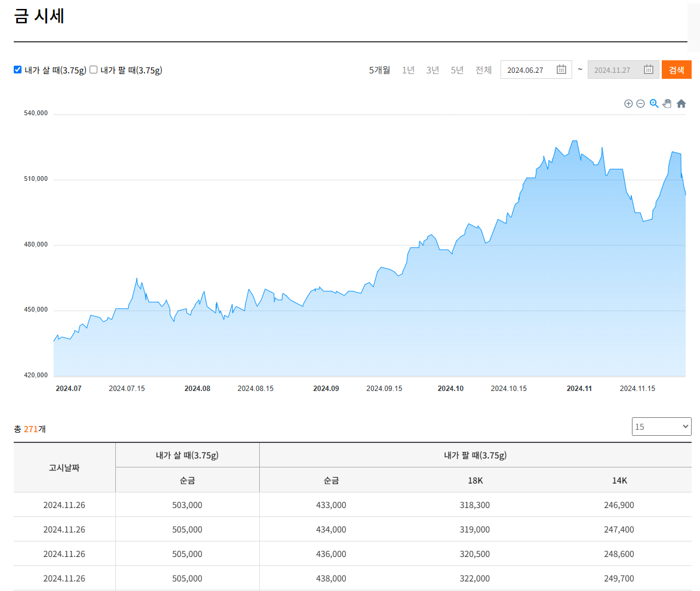
Task: Click the 438,000 sell price cell
Action: click(331, 578)
